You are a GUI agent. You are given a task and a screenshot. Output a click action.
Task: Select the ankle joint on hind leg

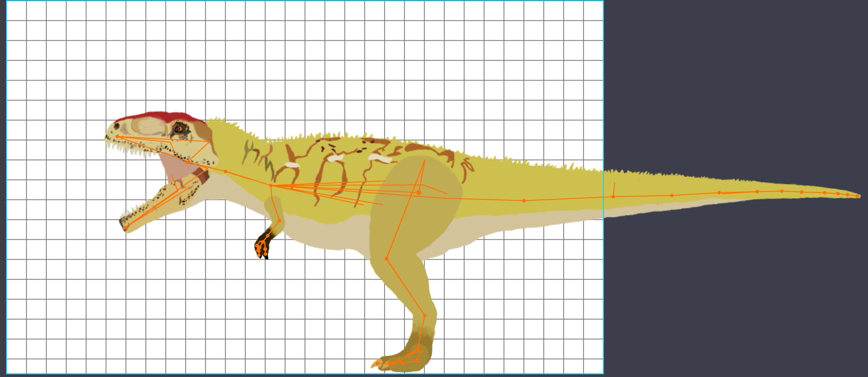pos(424,316)
